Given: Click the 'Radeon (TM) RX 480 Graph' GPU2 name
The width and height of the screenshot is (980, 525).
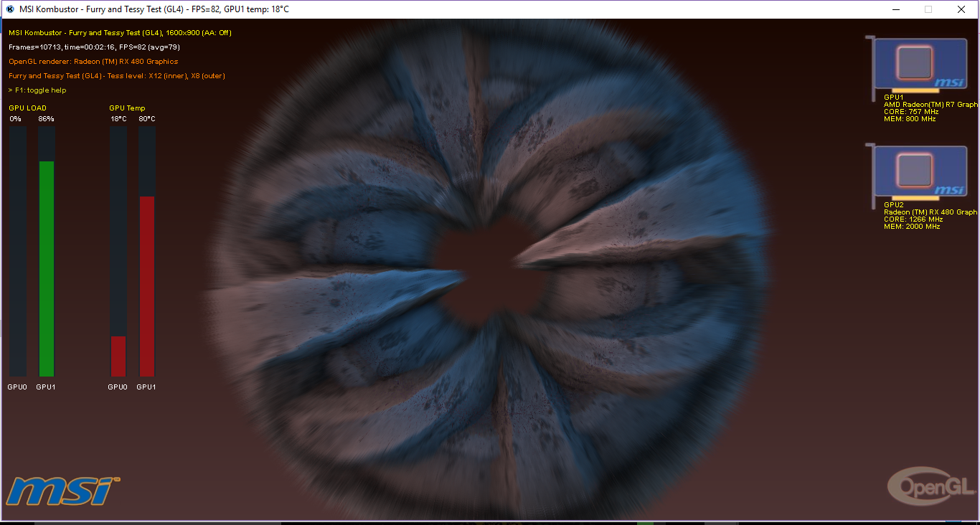Looking at the screenshot, I should tap(930, 212).
